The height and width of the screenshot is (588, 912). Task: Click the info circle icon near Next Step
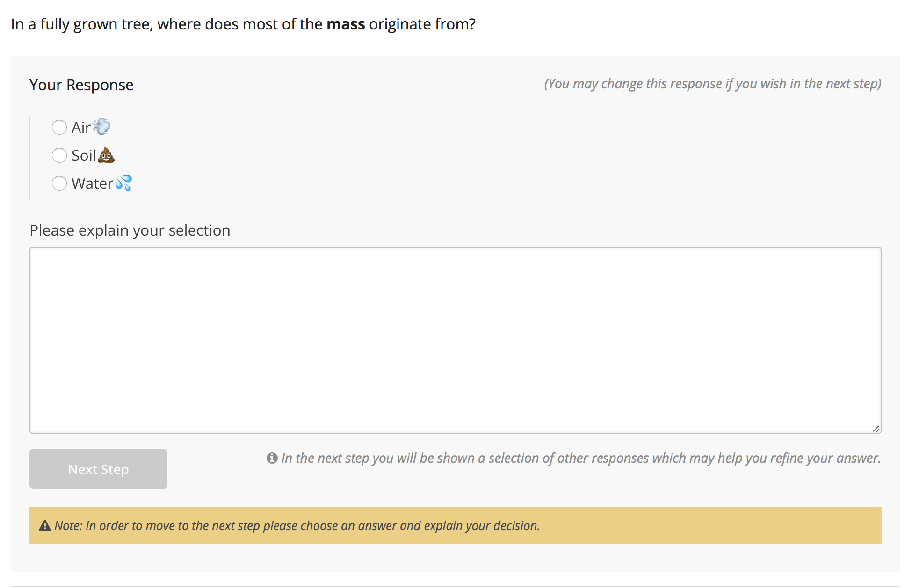click(272, 458)
